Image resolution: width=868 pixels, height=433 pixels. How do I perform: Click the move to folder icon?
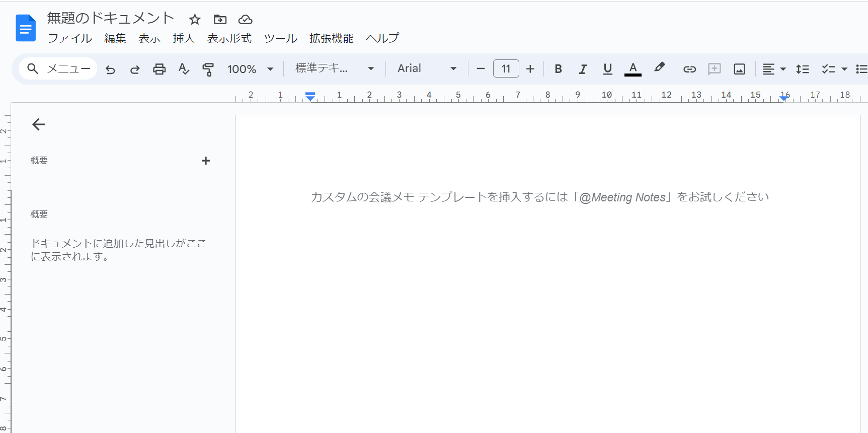220,20
